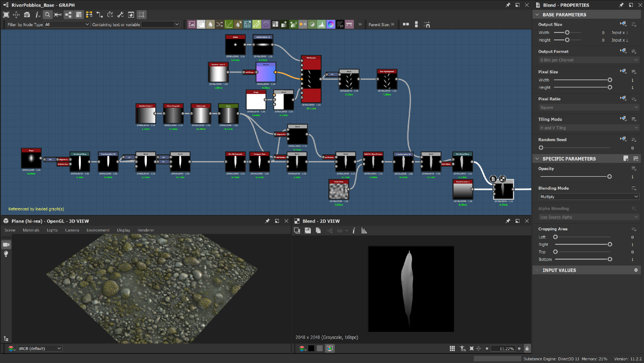Open the Environment menu in the 3D View

tap(98, 230)
